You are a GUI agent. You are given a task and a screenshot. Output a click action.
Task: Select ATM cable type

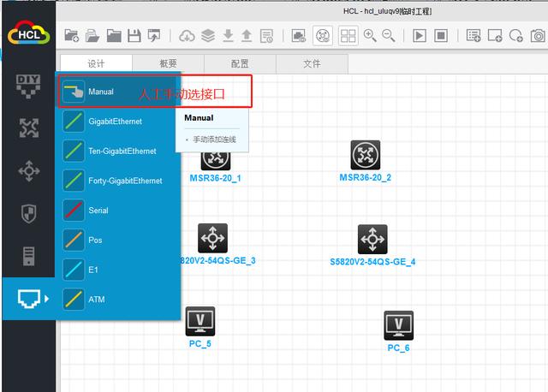[118, 300]
